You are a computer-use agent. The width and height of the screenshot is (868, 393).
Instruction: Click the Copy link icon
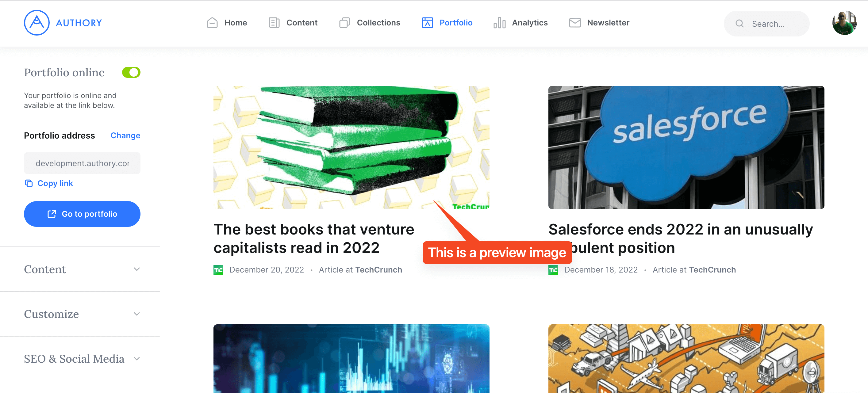click(29, 183)
